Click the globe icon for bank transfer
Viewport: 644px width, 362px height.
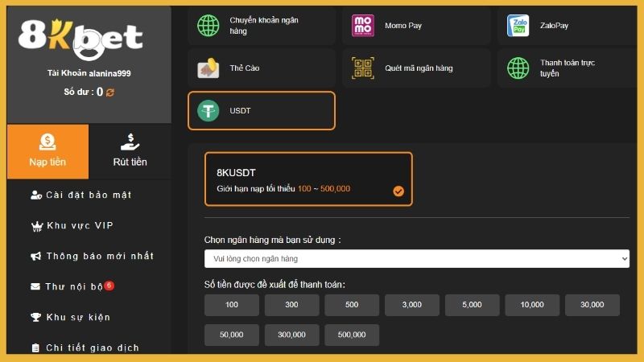pos(208,26)
